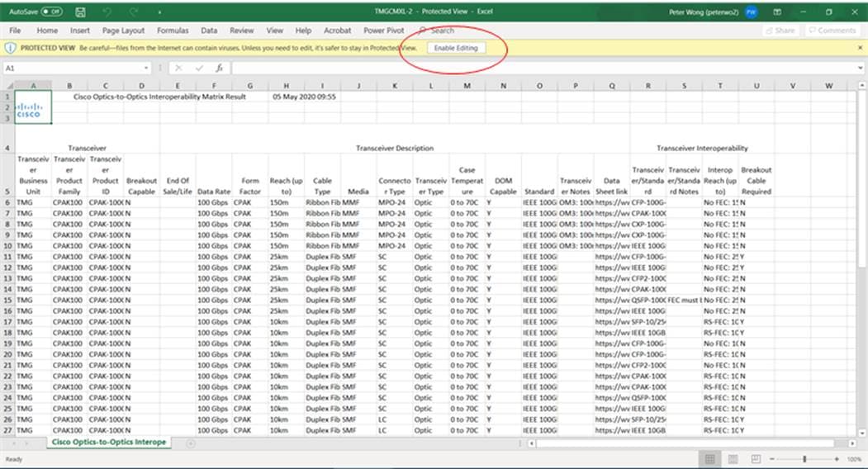This screenshot has width=868, height=469.
Task: Click the Cisco Optics-to-Optics Interope sheet tab
Action: click(x=108, y=443)
